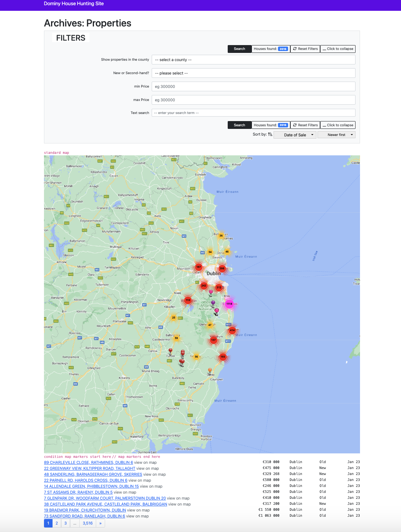Viewport: 401px width, 532px height.
Task: Click the top Search button
Action: (240, 49)
